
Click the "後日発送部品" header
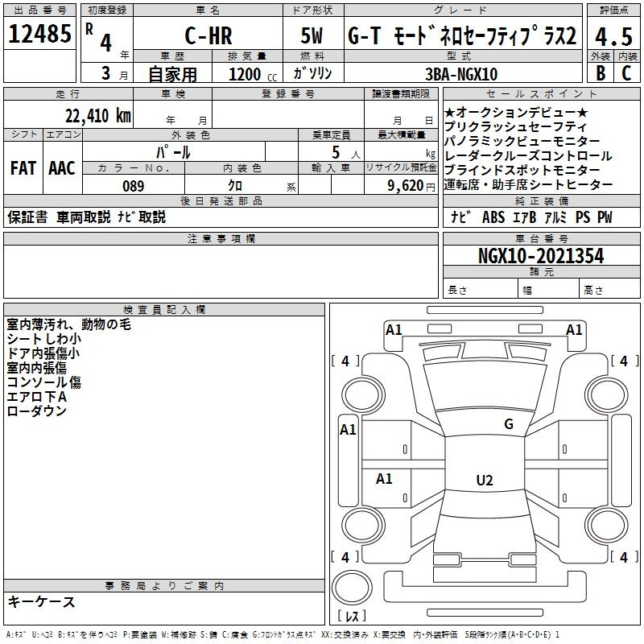[x=221, y=200]
